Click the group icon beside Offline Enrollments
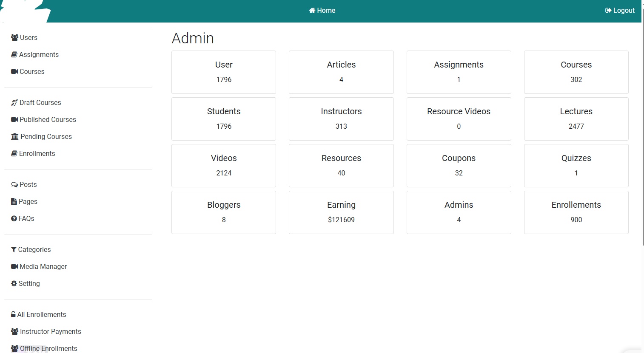Viewport: 644px width, 353px height. [x=14, y=348]
